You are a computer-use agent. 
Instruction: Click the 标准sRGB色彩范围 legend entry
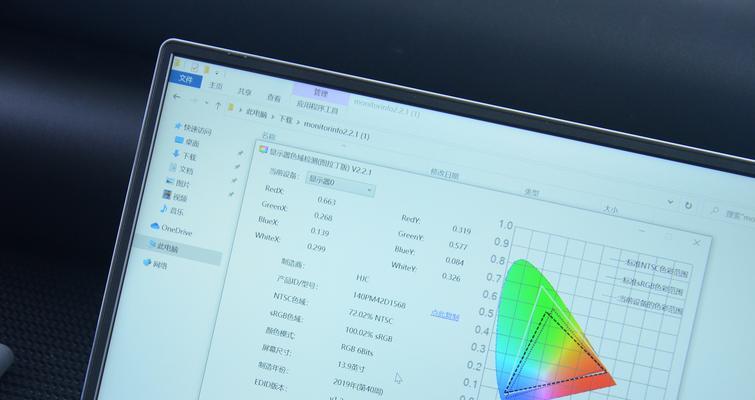point(652,286)
